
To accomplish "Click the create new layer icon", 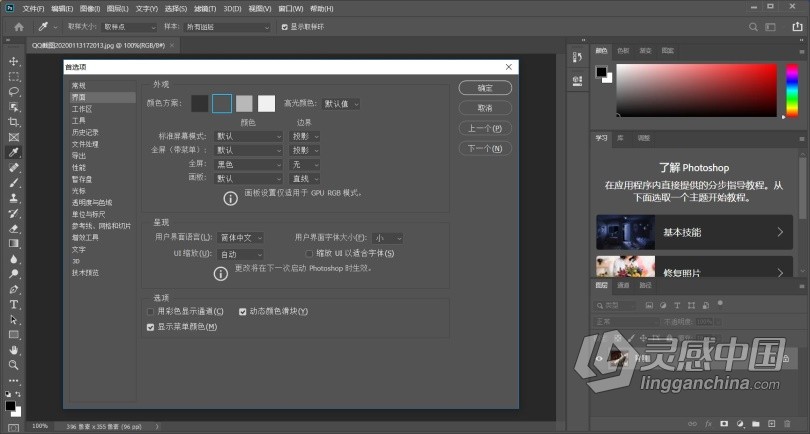I will tap(772, 424).
